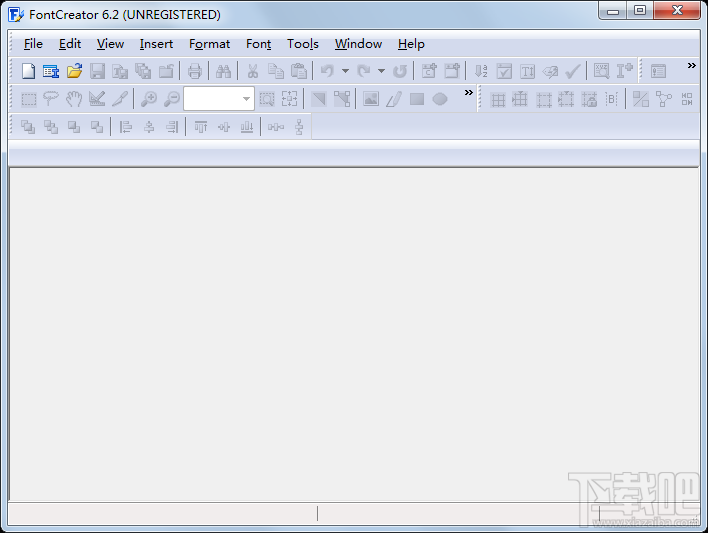Open the Font menu

pyautogui.click(x=259, y=44)
